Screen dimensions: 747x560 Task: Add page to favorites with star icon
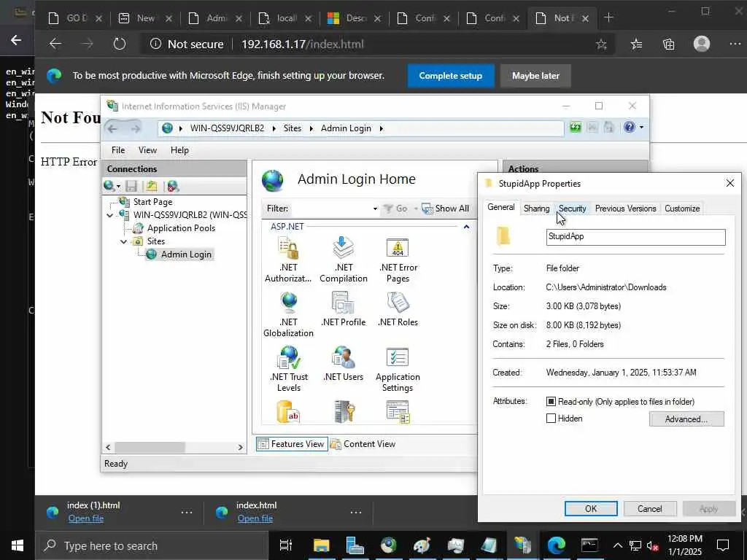(601, 44)
